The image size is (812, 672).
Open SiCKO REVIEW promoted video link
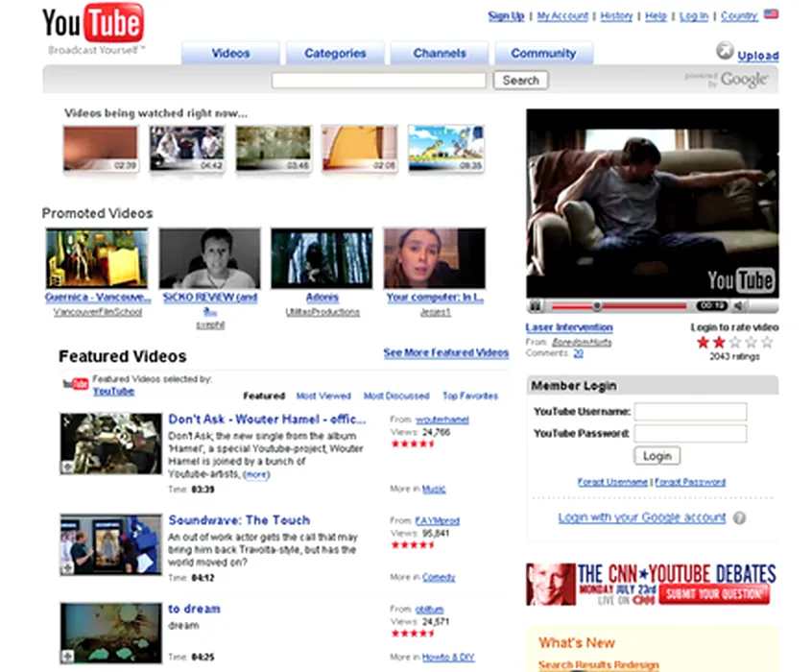(x=210, y=303)
